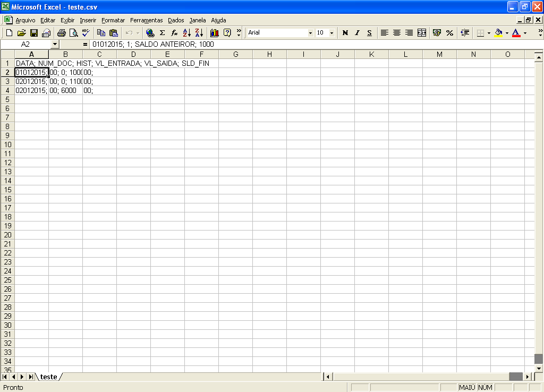Apply the yellow fill color bucket
544x392 pixels.
point(498,33)
